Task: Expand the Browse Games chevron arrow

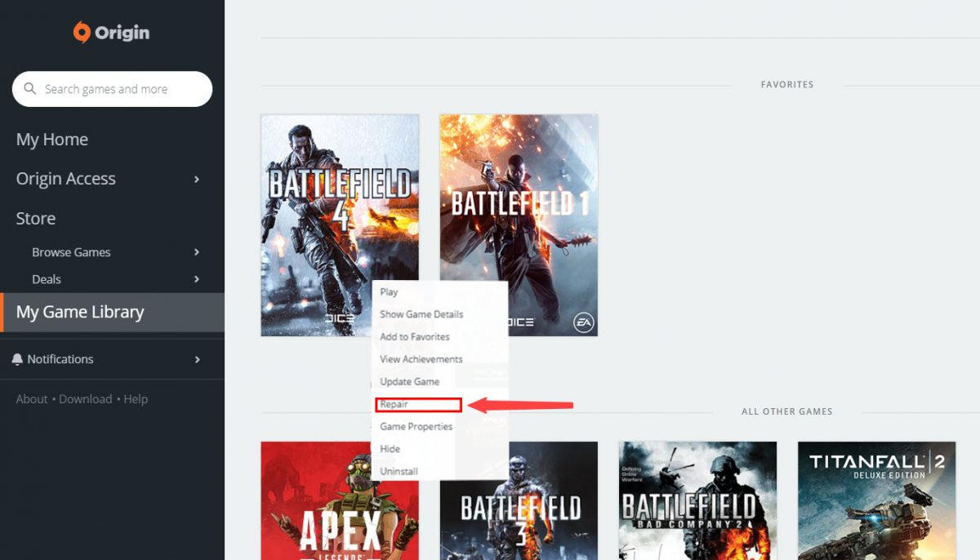Action: coord(197,252)
